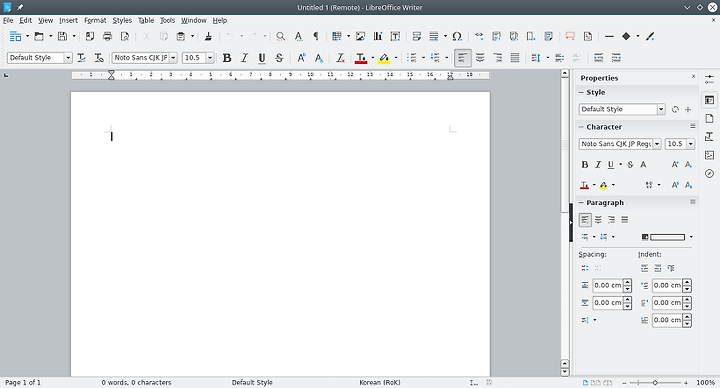Open the Table menu
The image size is (720, 388).
coord(146,20)
